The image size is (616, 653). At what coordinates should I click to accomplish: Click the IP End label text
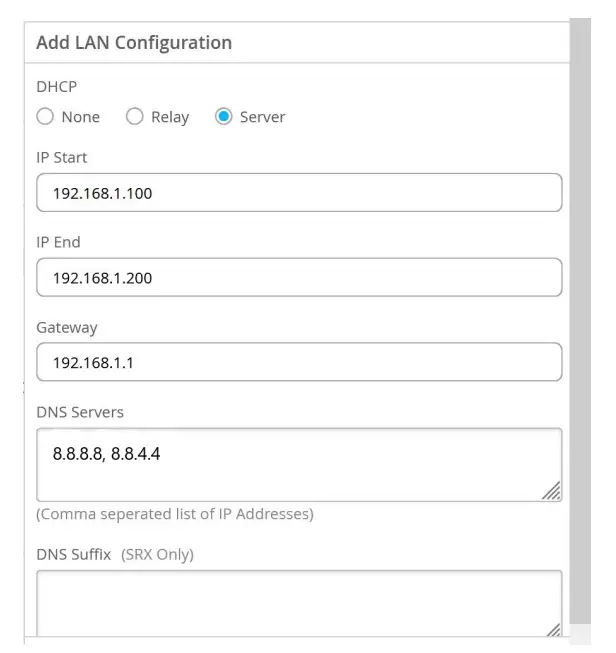tap(58, 242)
